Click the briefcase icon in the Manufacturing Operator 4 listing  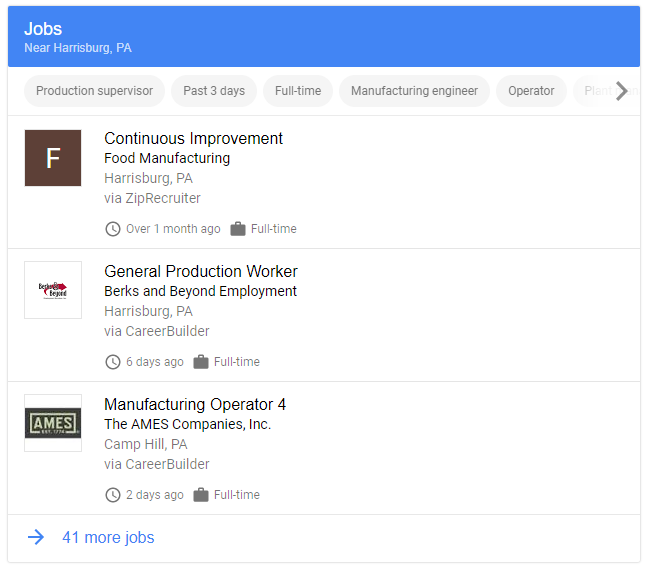click(201, 494)
